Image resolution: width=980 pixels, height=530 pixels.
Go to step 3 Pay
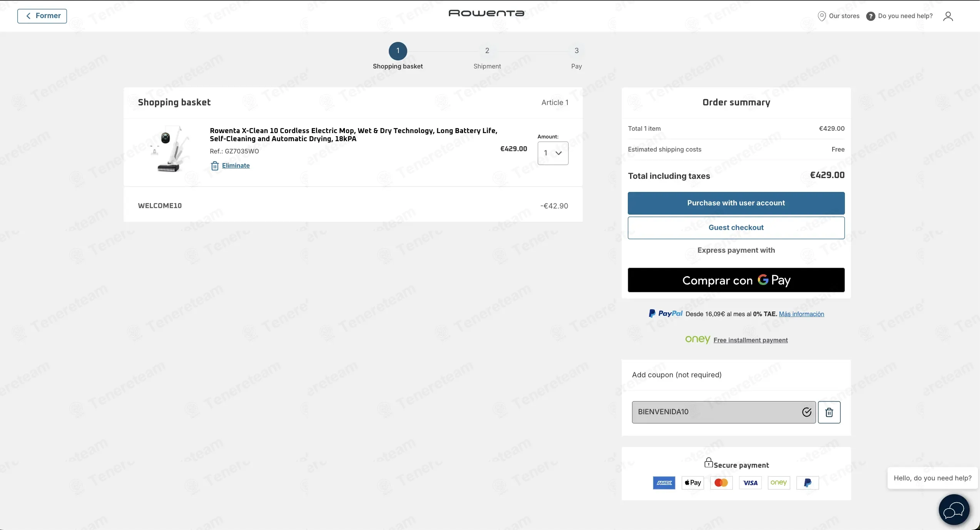(576, 51)
